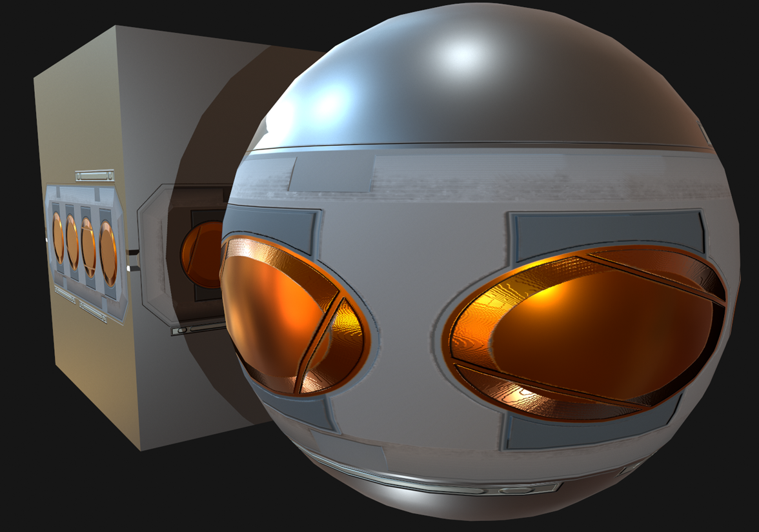Select the round orange lens on cube front
The height and width of the screenshot is (532, 759).
[x=197, y=255]
